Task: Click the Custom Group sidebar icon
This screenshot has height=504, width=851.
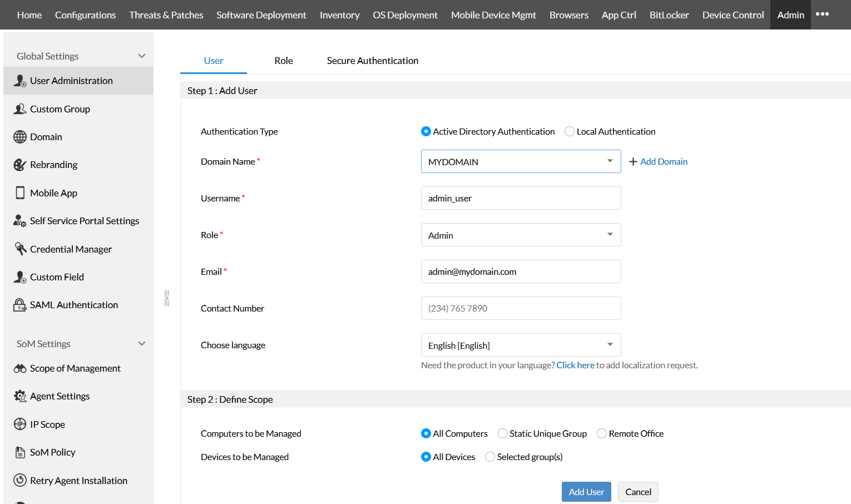Action: 20,109
